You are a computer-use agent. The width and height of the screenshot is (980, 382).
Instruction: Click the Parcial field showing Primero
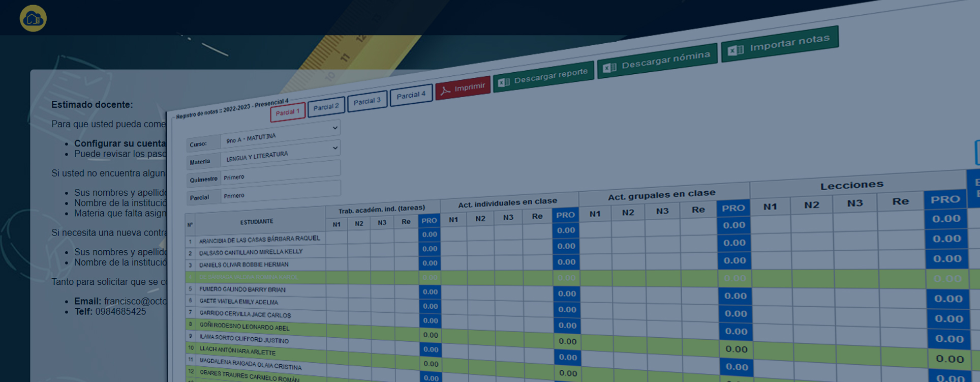[281, 192]
